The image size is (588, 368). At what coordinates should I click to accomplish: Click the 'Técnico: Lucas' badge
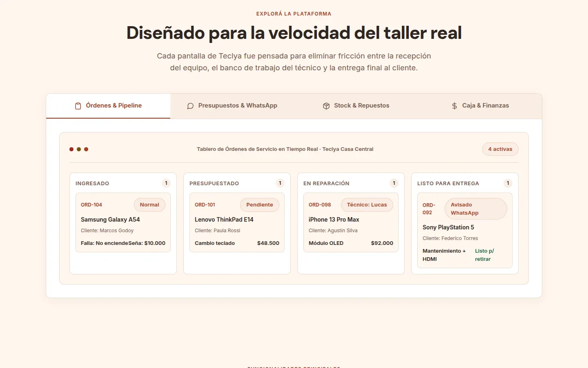coord(367,205)
